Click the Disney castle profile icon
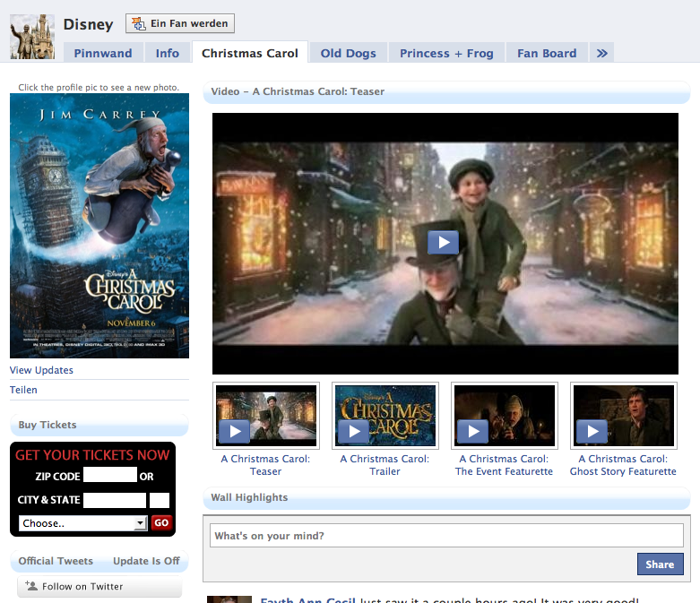700x603 pixels. (32, 37)
